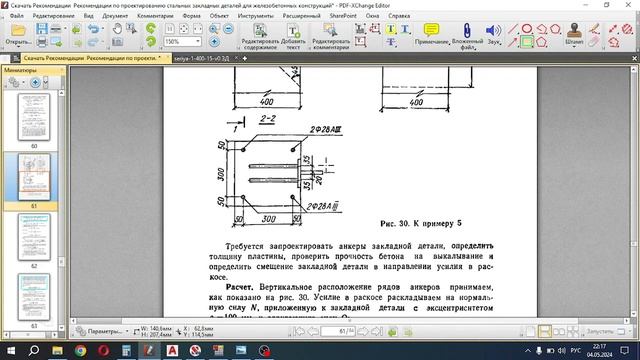Select the Hand tool
Viewport: 640px width, 360px height.
pyautogui.click(x=117, y=29)
